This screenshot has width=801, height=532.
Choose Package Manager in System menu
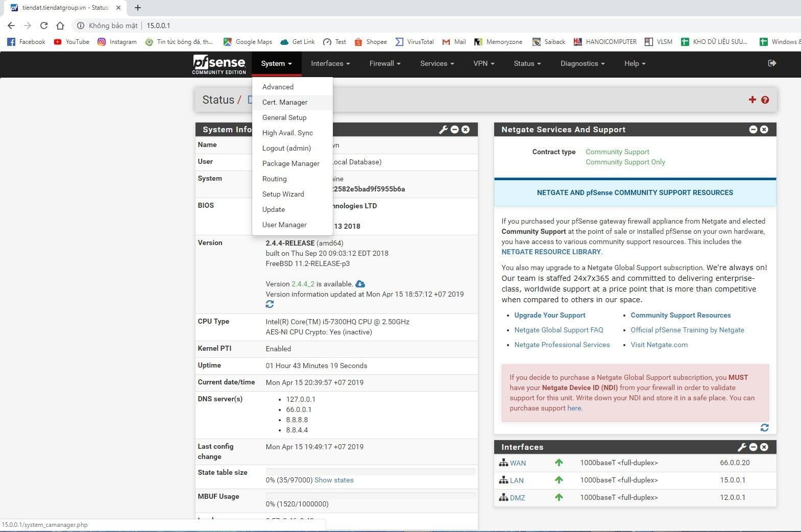[x=290, y=163]
